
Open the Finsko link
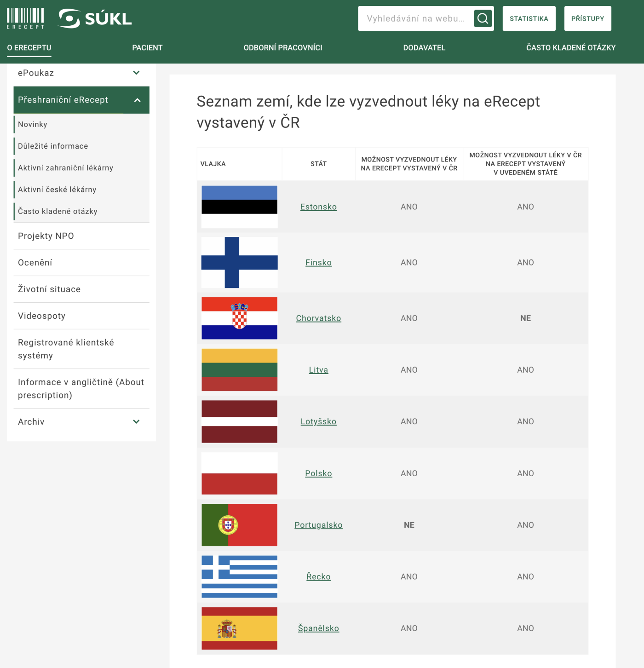click(318, 263)
